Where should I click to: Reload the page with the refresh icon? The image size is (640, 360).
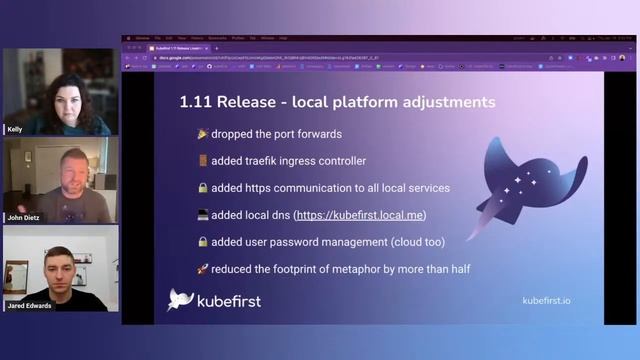click(145, 58)
